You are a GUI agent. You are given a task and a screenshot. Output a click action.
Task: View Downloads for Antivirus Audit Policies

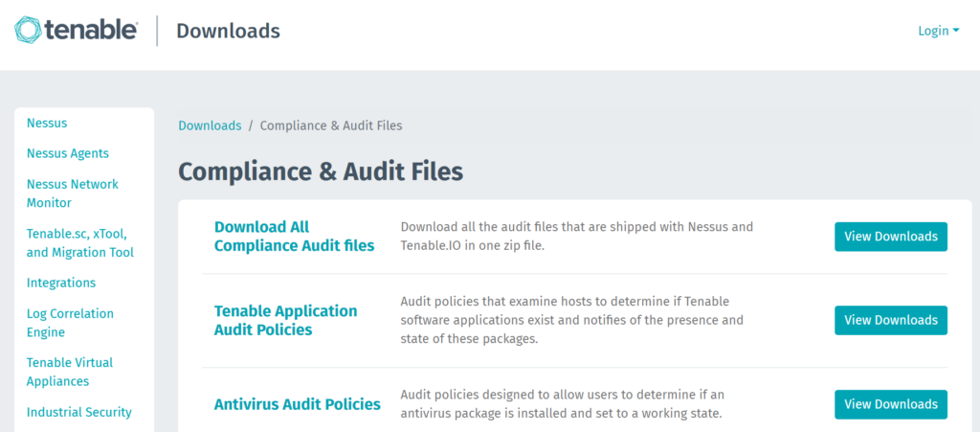pos(891,404)
